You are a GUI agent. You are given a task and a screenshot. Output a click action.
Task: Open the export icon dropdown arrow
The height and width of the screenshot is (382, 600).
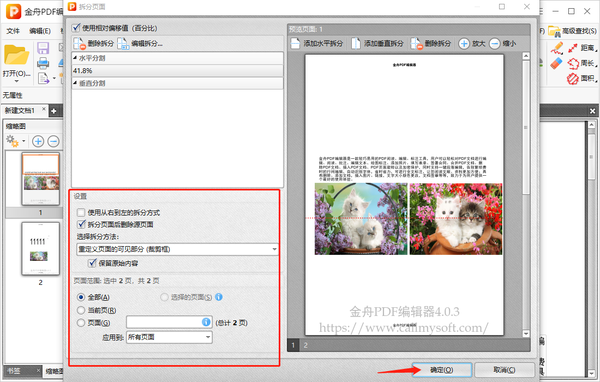[54, 78]
